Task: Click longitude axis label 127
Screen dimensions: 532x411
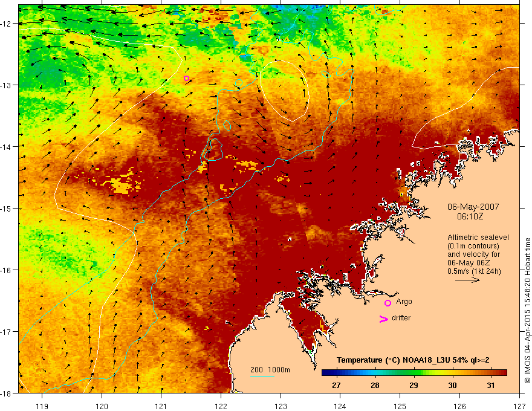Action: point(519,406)
